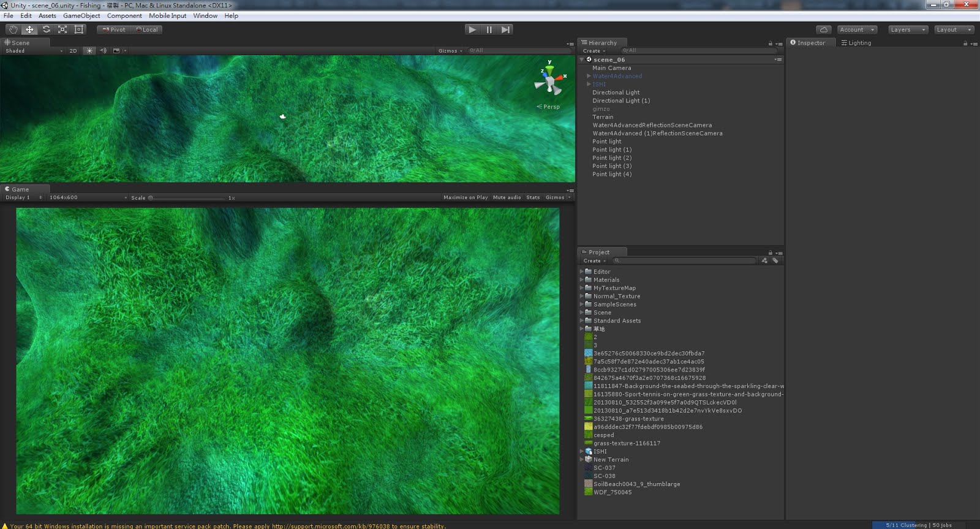980x529 pixels.
Task: Click the Project search field
Action: pyautogui.click(x=684, y=261)
